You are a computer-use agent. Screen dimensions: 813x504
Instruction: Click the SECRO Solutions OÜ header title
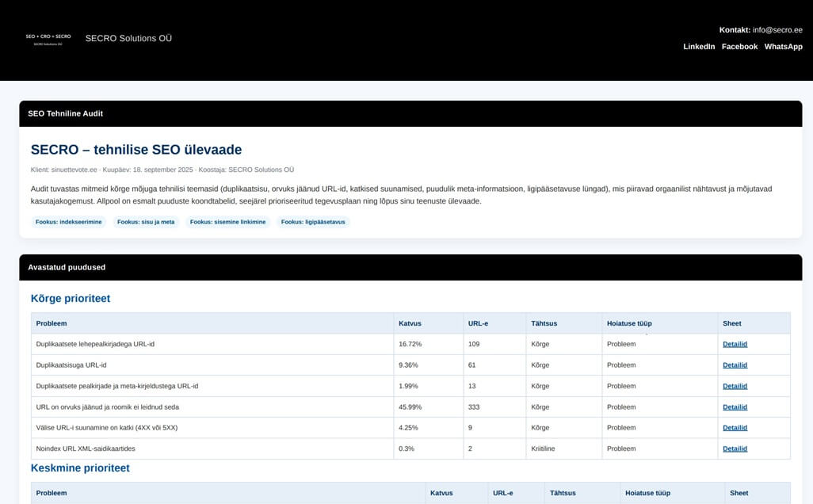pos(128,39)
